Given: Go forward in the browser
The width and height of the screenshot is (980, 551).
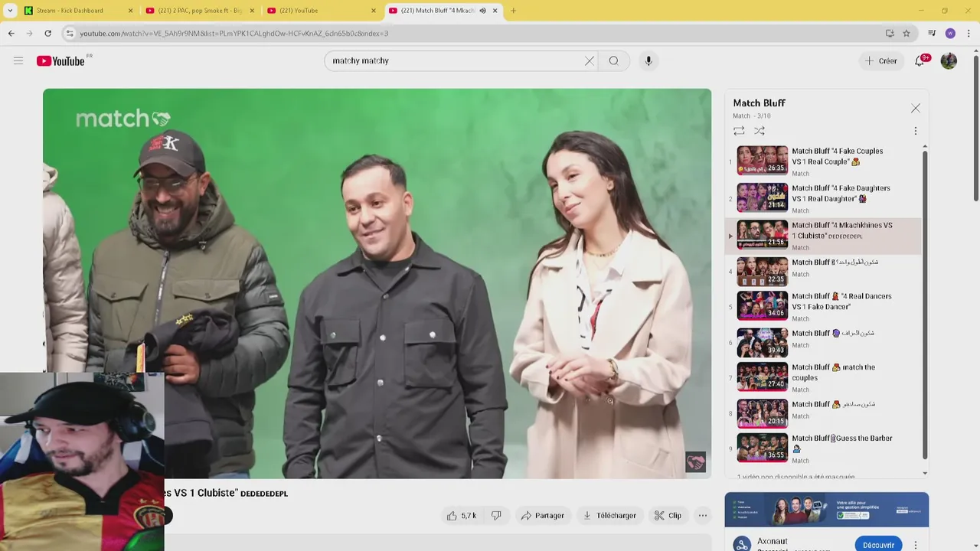Looking at the screenshot, I should tap(29, 33).
